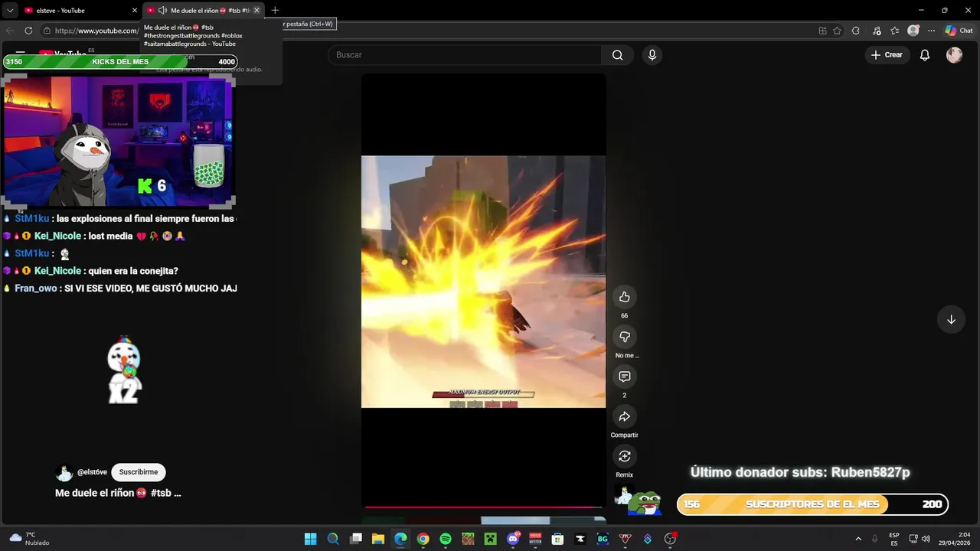Open File Explorer from the taskbar

point(377,539)
